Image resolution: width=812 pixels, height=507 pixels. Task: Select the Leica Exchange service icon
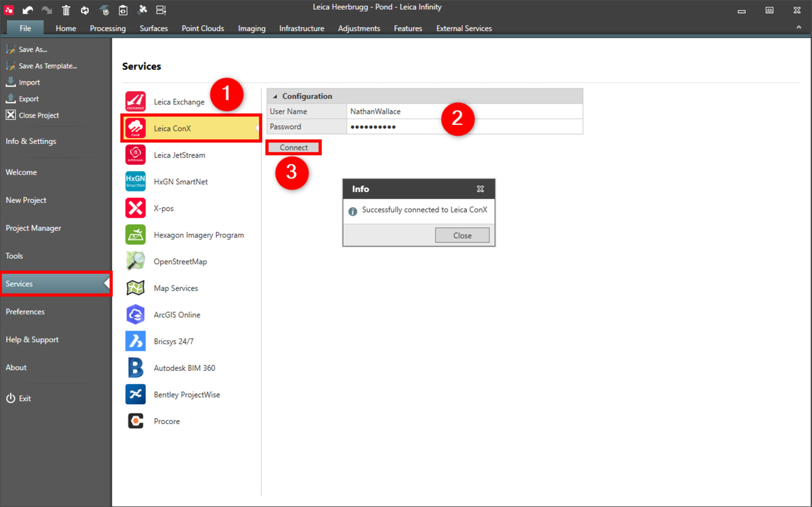(x=135, y=101)
